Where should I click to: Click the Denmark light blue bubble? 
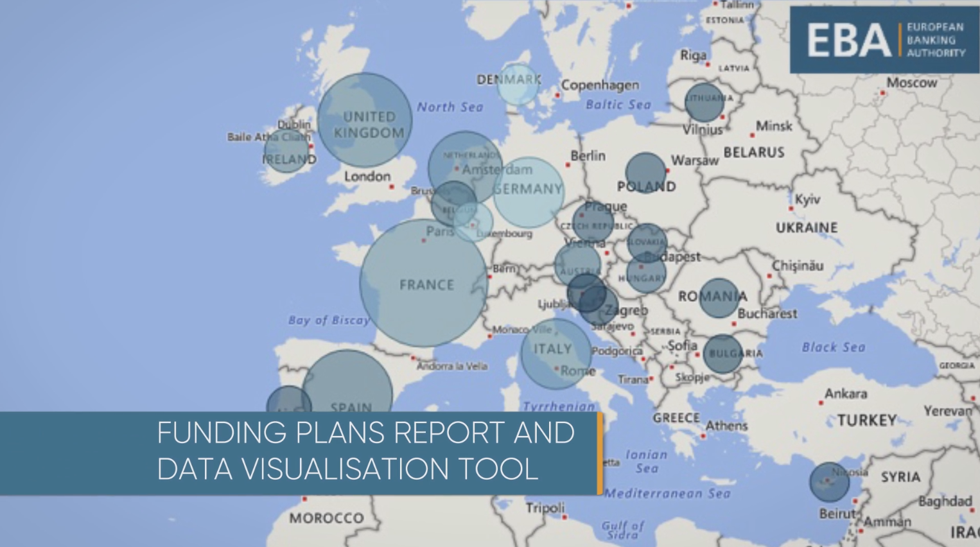tap(518, 85)
